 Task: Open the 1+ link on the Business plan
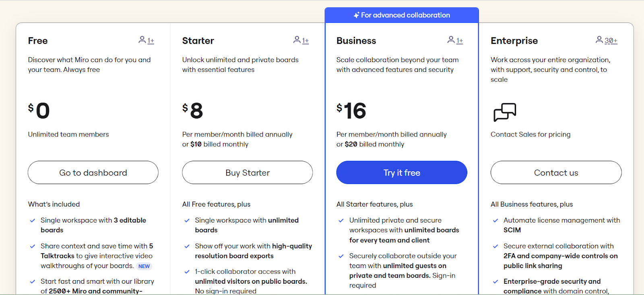[x=459, y=40]
